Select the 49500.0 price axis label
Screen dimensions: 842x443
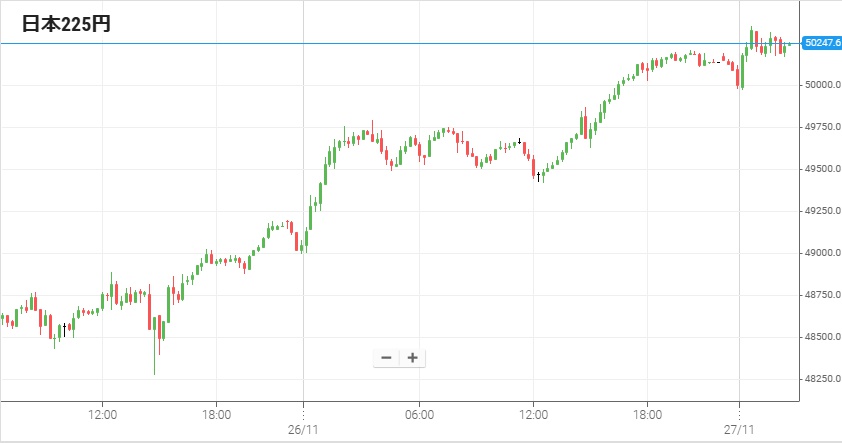pos(821,169)
